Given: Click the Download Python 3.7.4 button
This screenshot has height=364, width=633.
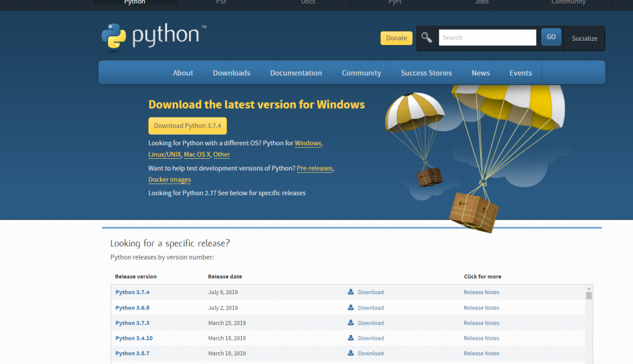Looking at the screenshot, I should (x=187, y=126).
